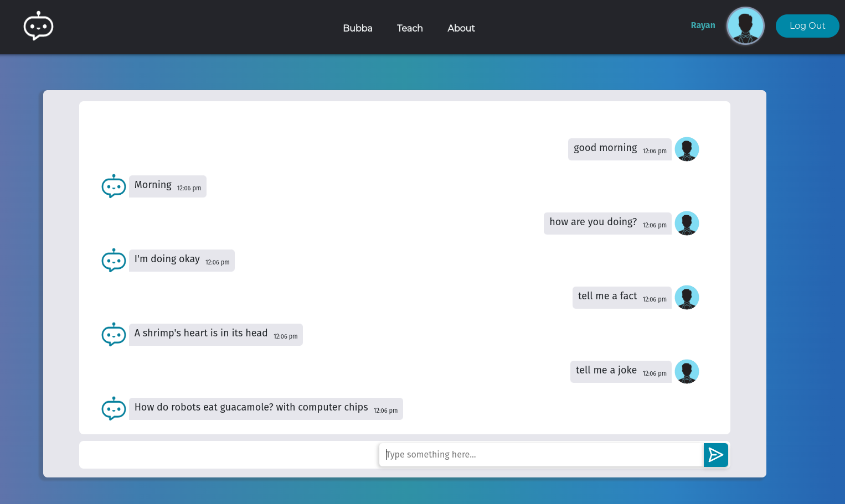
Task: Click the robot logo in the navbar
Action: (x=38, y=25)
